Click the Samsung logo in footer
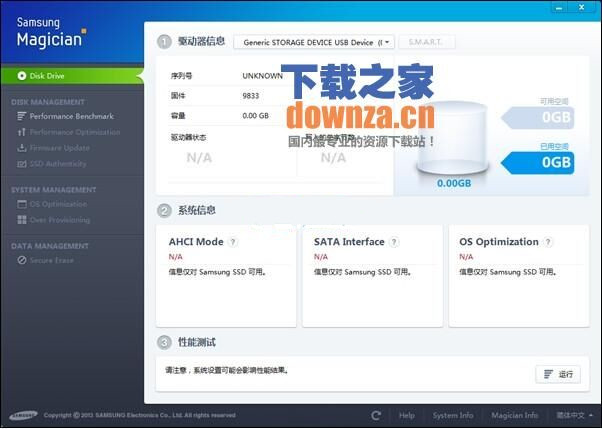The width and height of the screenshot is (602, 429). click(x=23, y=415)
